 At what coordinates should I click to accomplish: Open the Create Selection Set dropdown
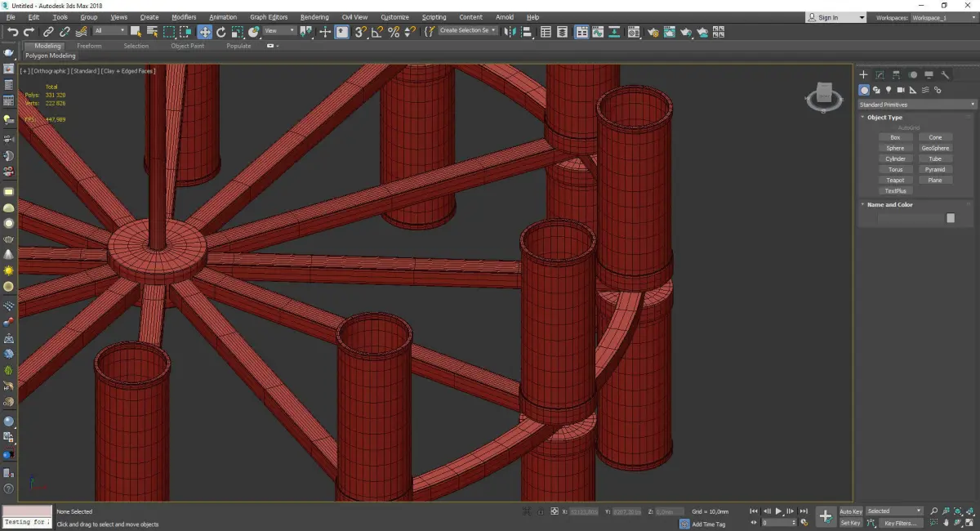pos(468,30)
